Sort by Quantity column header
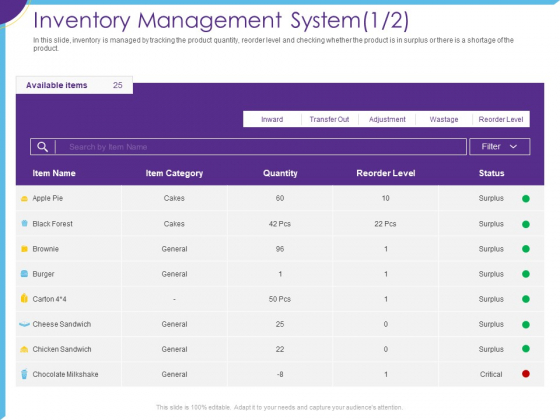 [280, 173]
